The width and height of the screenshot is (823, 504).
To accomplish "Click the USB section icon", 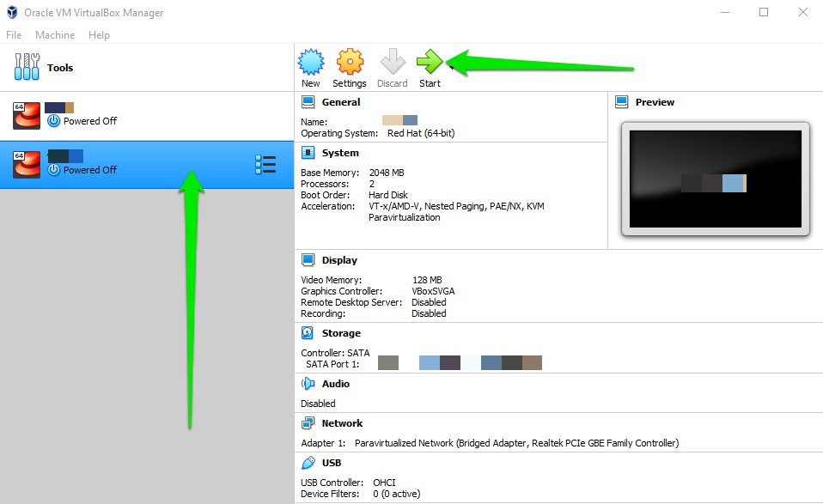I will 308,463.
